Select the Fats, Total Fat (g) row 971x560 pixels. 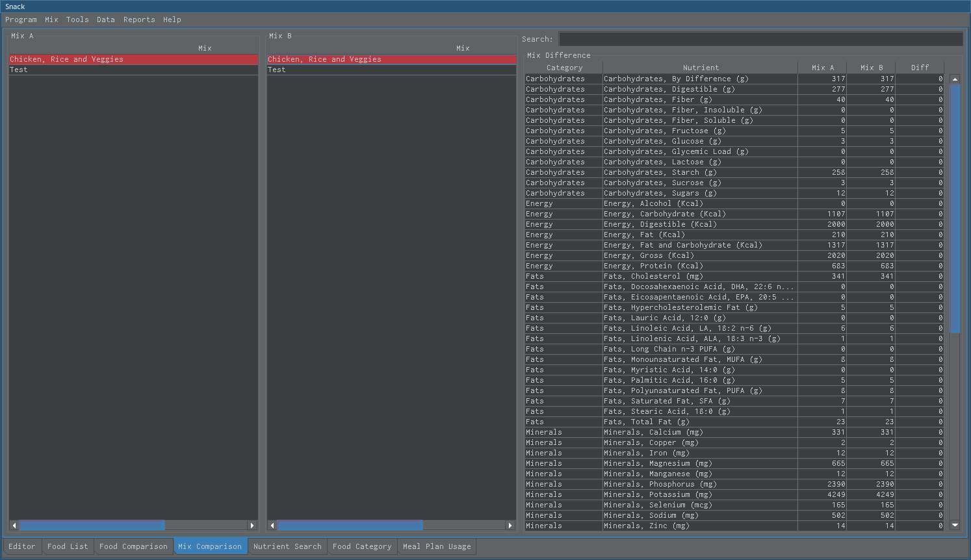pos(734,422)
